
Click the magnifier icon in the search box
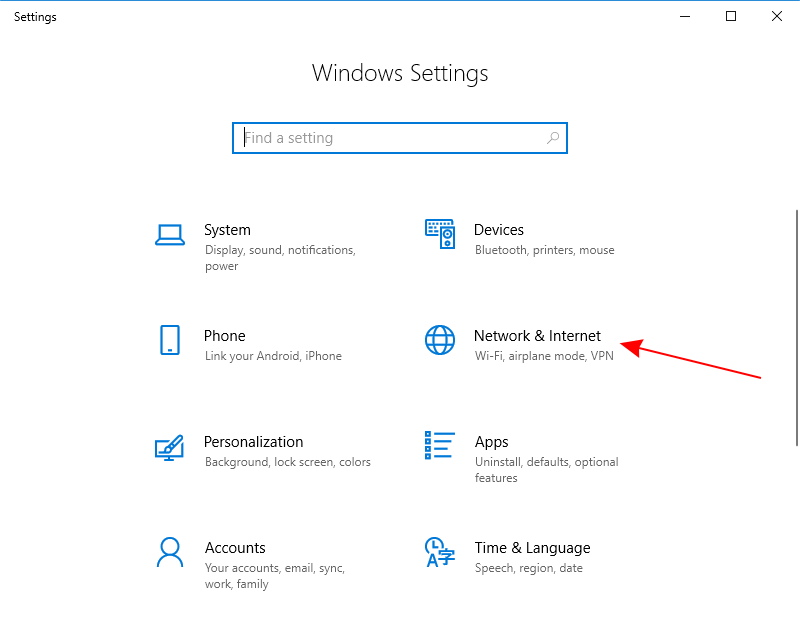[553, 138]
